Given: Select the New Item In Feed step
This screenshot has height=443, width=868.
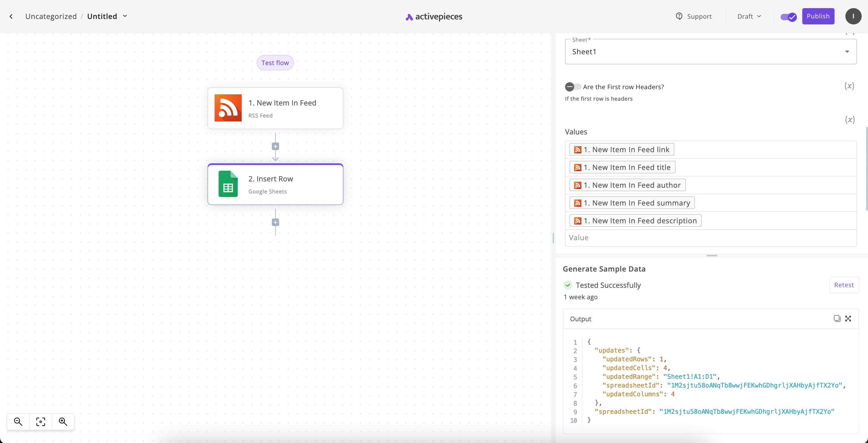Looking at the screenshot, I should tap(275, 108).
